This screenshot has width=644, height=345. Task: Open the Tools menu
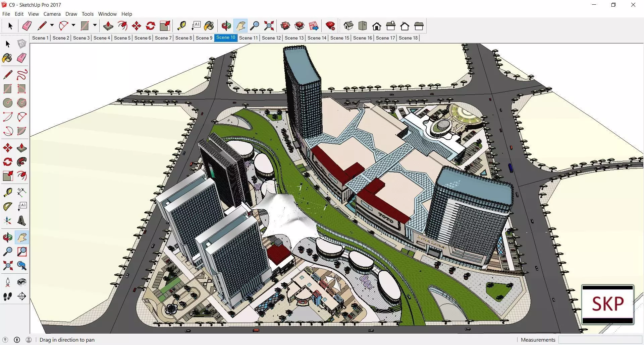click(x=88, y=14)
